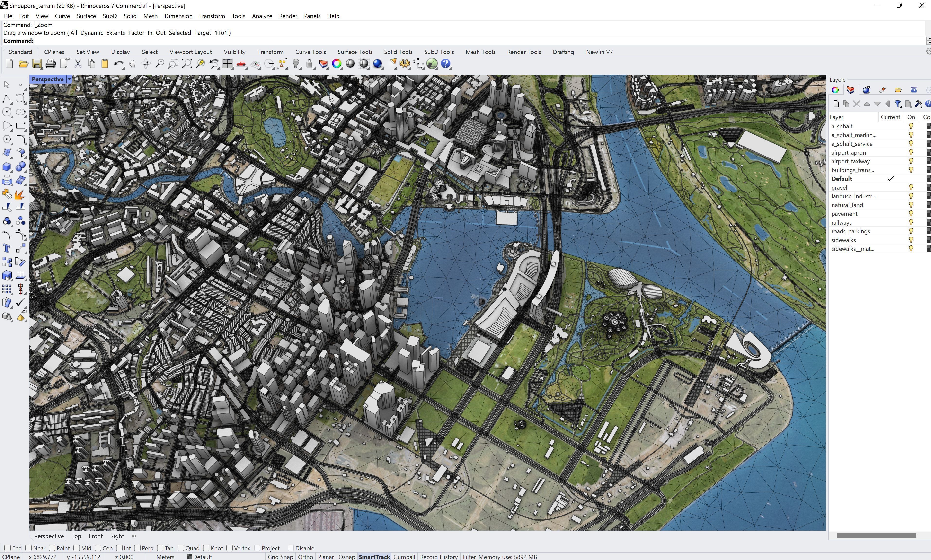
Task: Click the Cut scissors icon
Action: (x=78, y=64)
